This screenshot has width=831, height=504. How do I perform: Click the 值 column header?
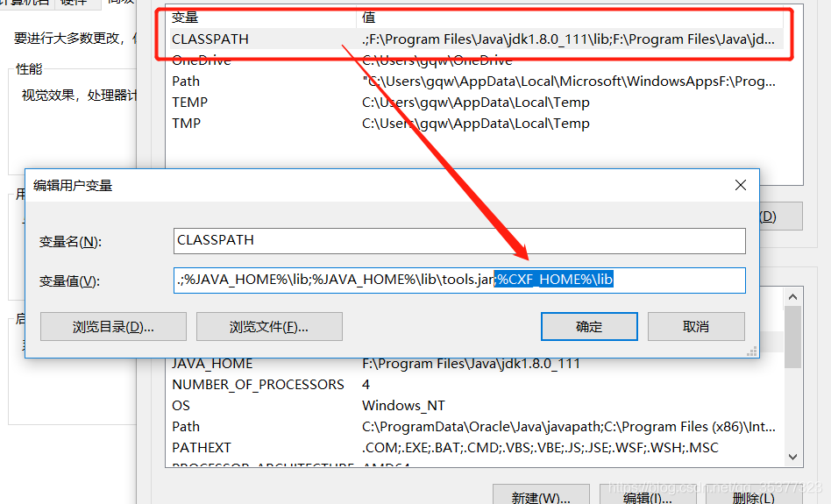click(x=570, y=18)
